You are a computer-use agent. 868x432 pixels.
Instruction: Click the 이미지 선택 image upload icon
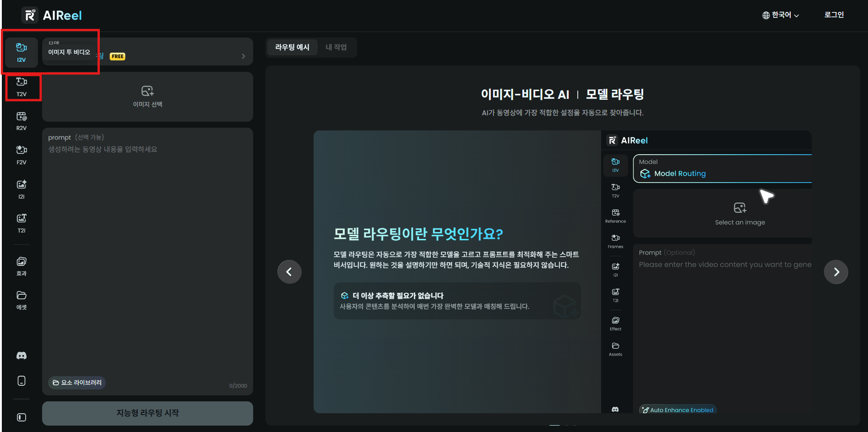147,91
